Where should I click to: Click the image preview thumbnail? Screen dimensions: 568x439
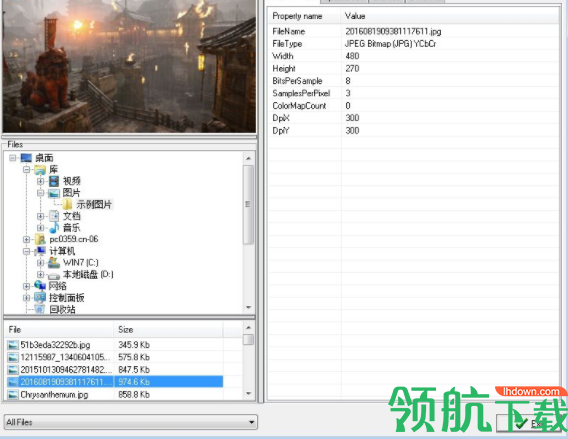click(129, 66)
